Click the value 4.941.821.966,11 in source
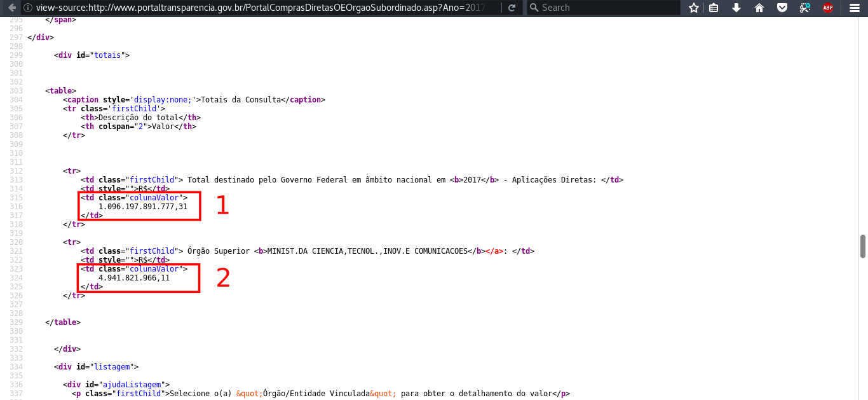 click(x=134, y=278)
